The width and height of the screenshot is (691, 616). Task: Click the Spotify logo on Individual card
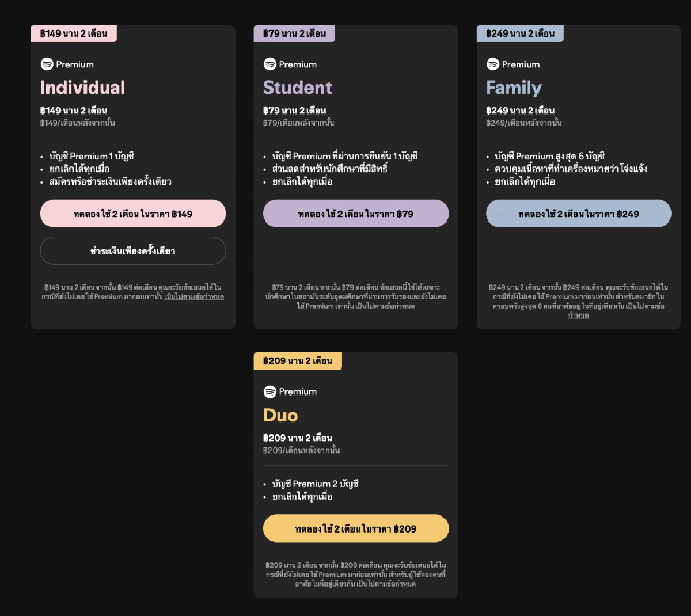[47, 64]
